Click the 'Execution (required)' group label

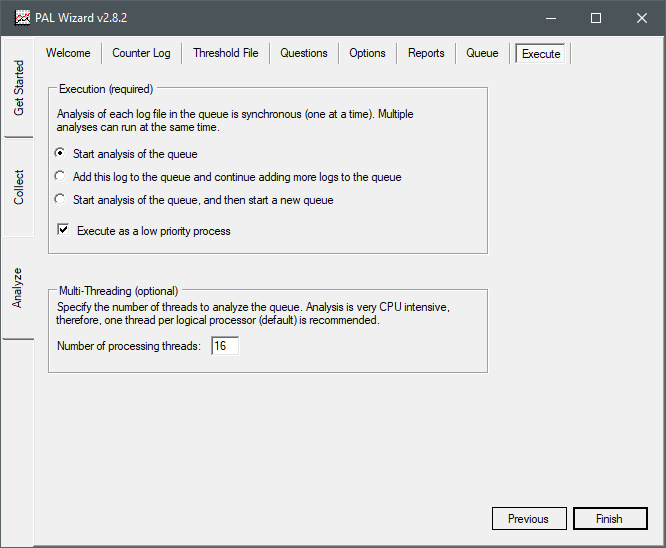point(106,89)
